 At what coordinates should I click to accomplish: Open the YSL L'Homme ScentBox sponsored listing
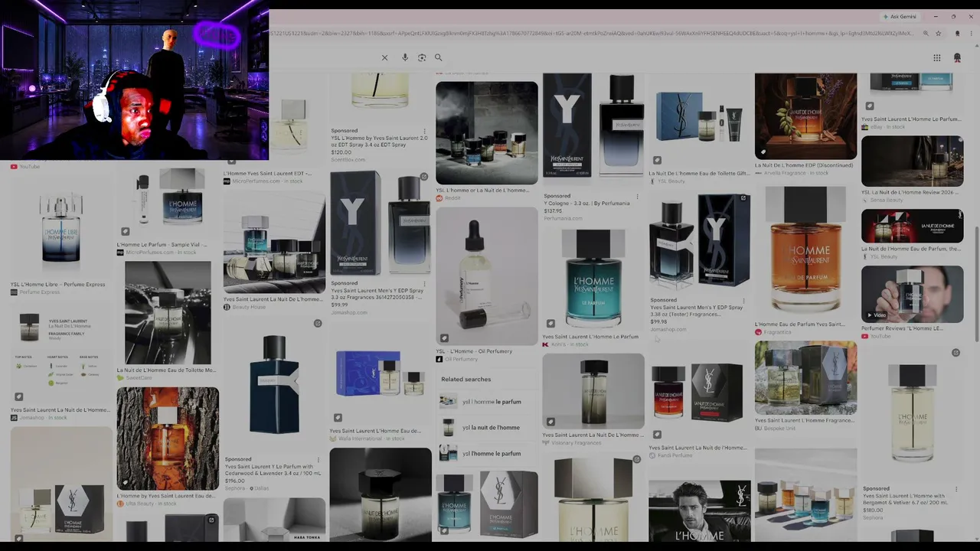(x=380, y=142)
